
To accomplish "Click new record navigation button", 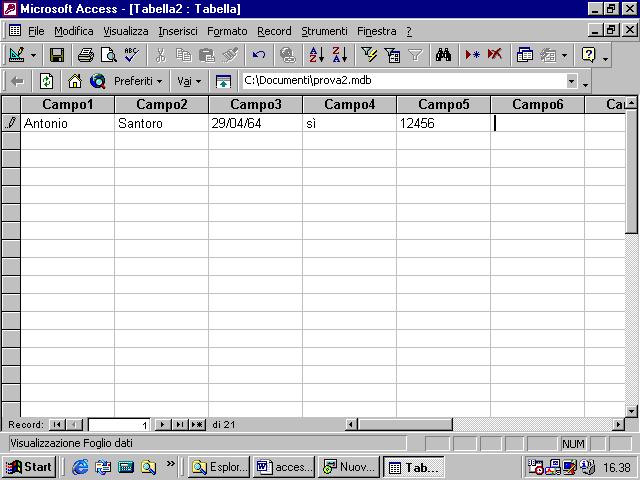I will pyautogui.click(x=197, y=425).
